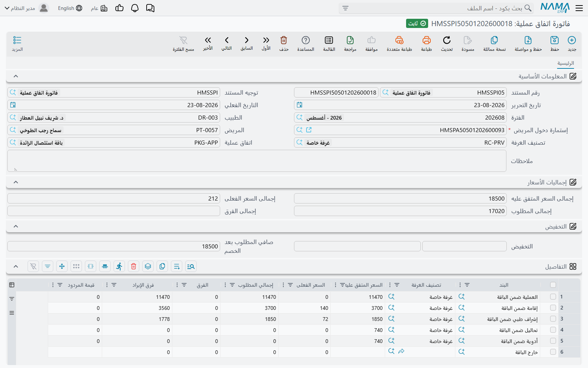Collapse the المعلومات الأساسية section
588x368 pixels.
16,76
